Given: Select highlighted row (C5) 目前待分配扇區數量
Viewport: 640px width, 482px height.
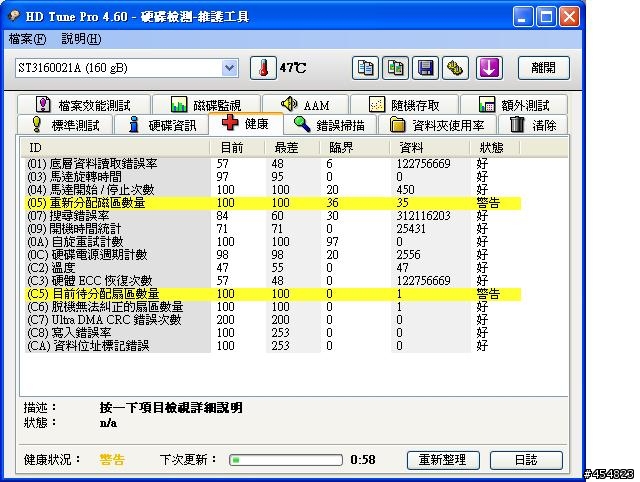Looking at the screenshot, I should [273, 294].
